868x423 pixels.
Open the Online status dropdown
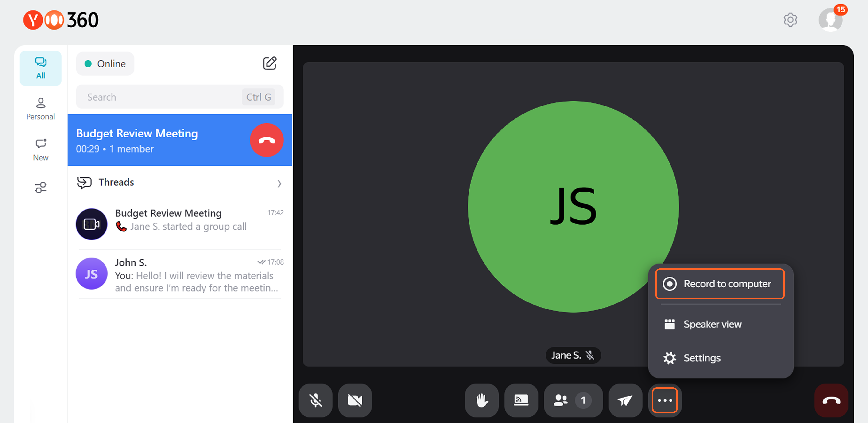pos(105,64)
